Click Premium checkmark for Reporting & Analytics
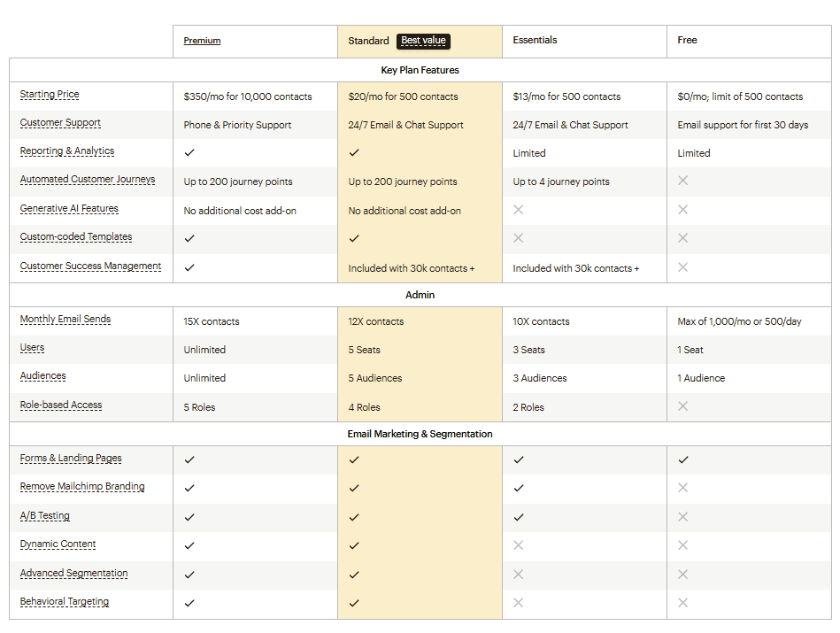Image resolution: width=840 pixels, height=633 pixels. point(189,152)
